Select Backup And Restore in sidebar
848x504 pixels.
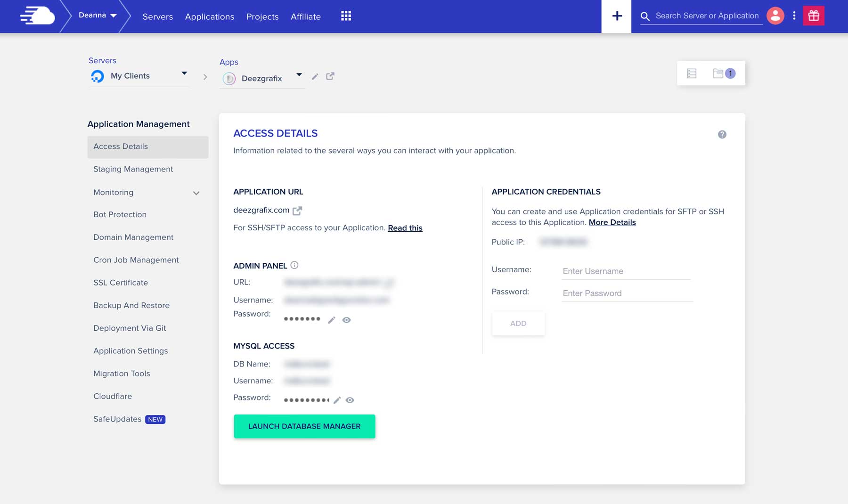[x=131, y=305]
